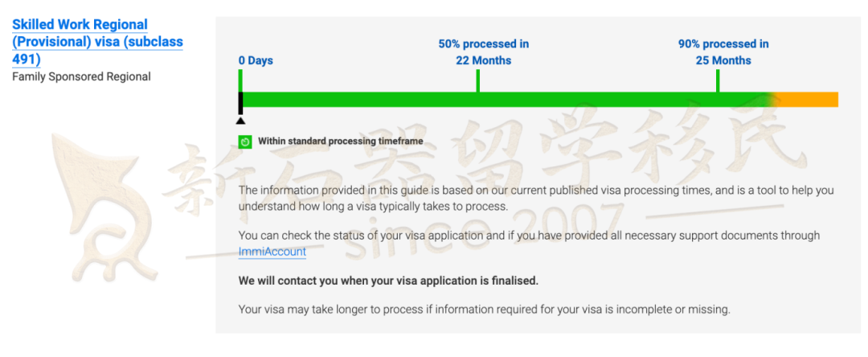Click the bold 'We will contact you' notice
The height and width of the screenshot is (357, 868).
tap(388, 281)
